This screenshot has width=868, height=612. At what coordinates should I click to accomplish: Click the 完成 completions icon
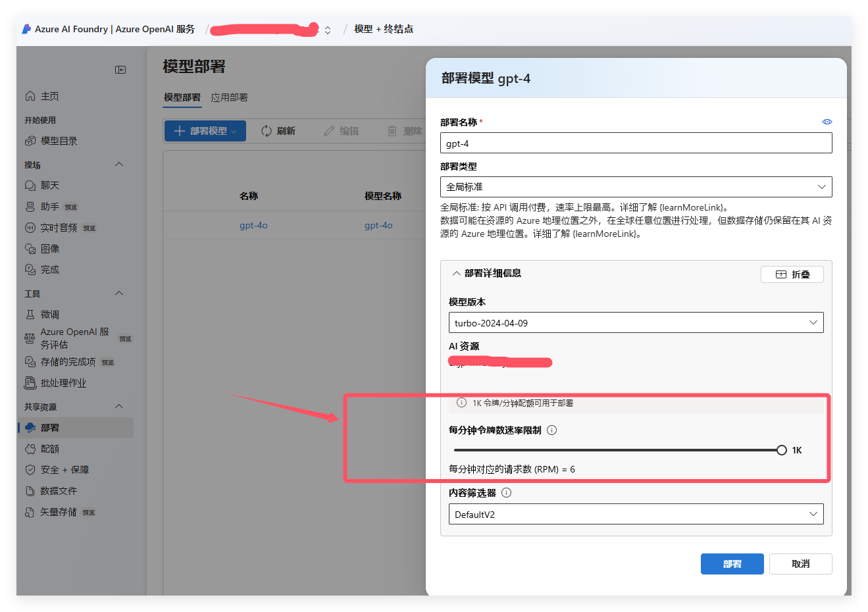pyautogui.click(x=30, y=270)
